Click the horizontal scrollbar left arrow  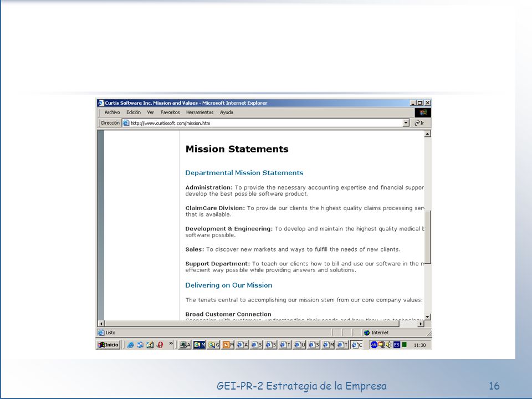coord(101,324)
